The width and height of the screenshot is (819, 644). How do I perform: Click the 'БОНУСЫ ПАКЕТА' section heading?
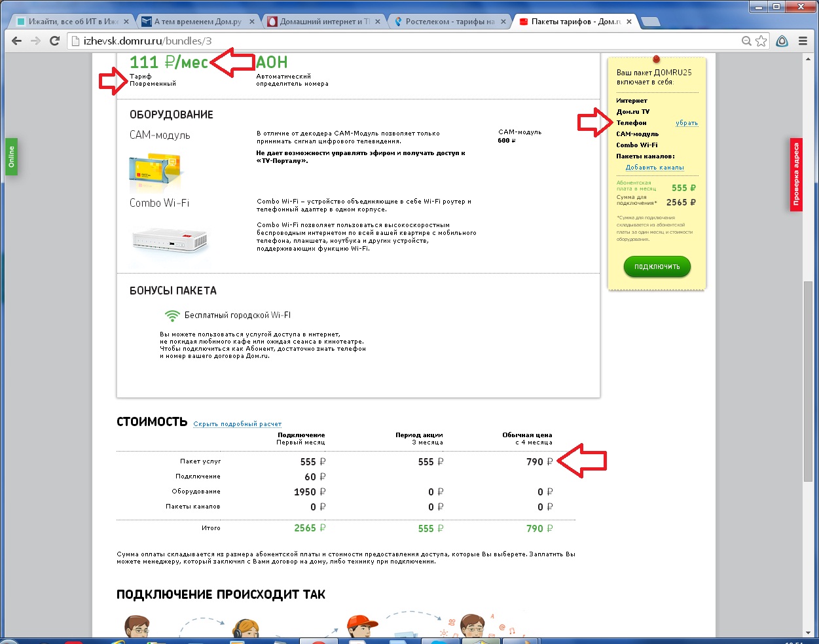click(x=173, y=291)
